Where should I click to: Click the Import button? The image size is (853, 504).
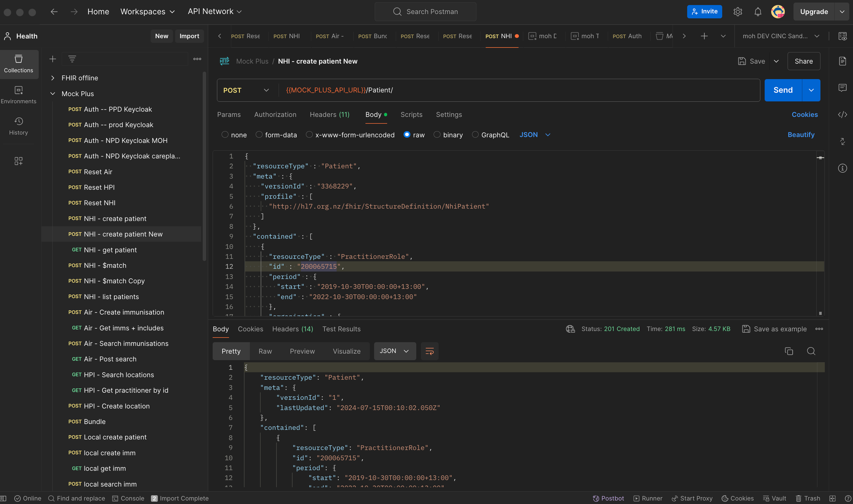pos(189,36)
